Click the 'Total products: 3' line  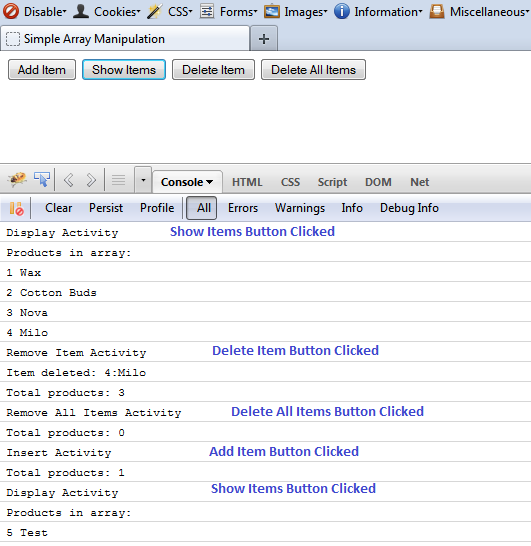[265, 392]
